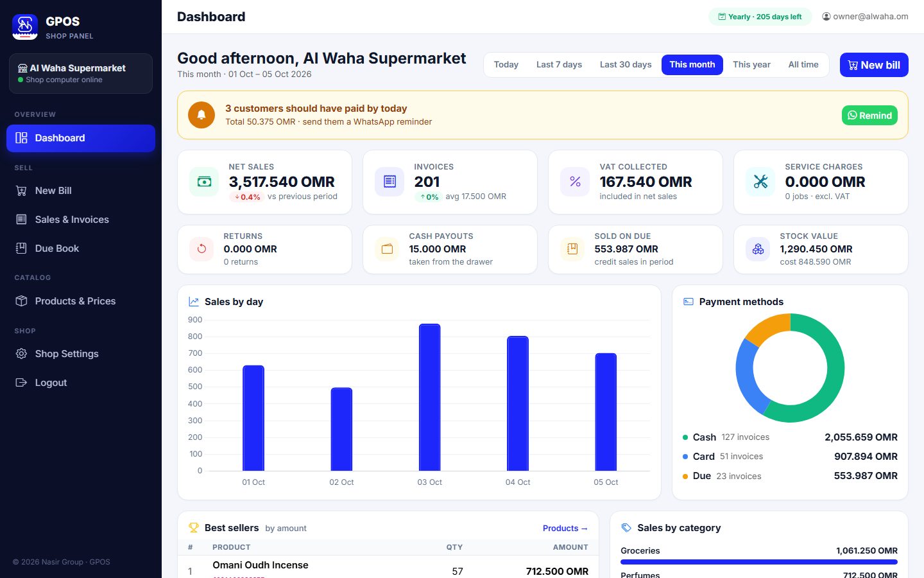This screenshot has height=578, width=924.
Task: Click the VAT Collected percent icon
Action: [x=575, y=182]
